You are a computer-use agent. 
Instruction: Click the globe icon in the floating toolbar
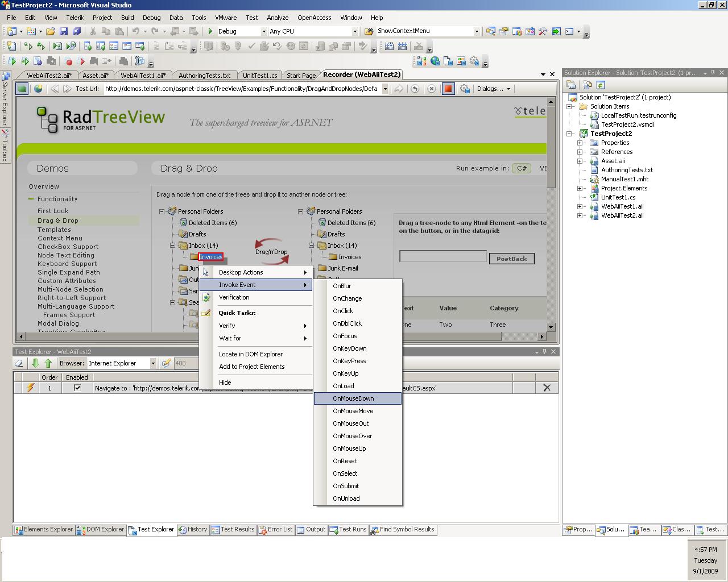(x=435, y=61)
